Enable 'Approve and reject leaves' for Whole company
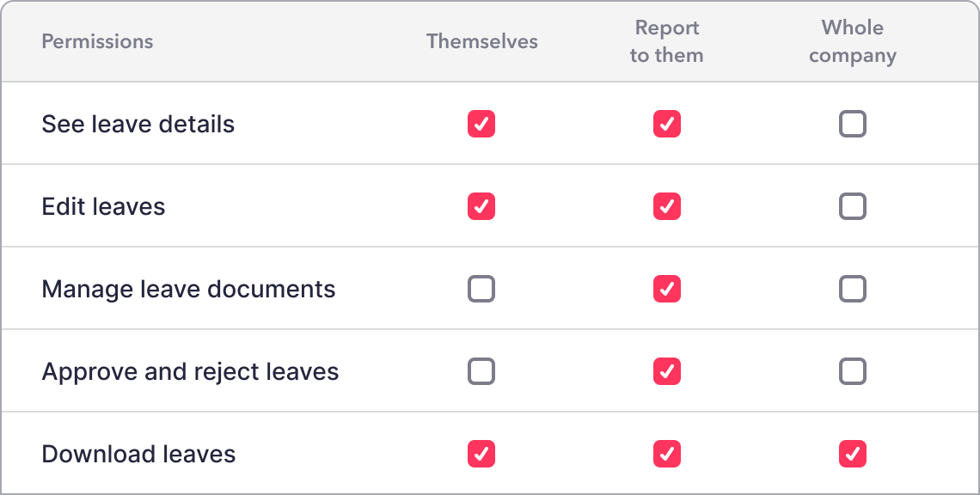Viewport: 980px width, 495px height. [x=852, y=371]
